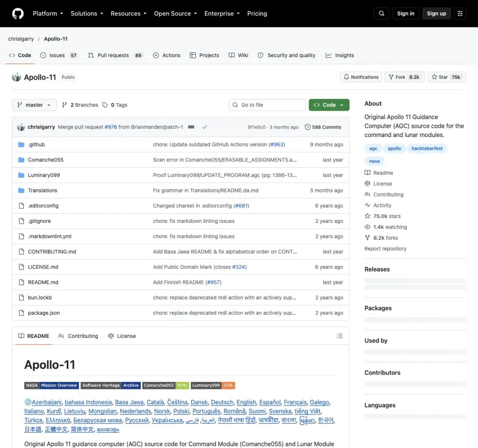Expand the green Code button dropdown

point(329,105)
